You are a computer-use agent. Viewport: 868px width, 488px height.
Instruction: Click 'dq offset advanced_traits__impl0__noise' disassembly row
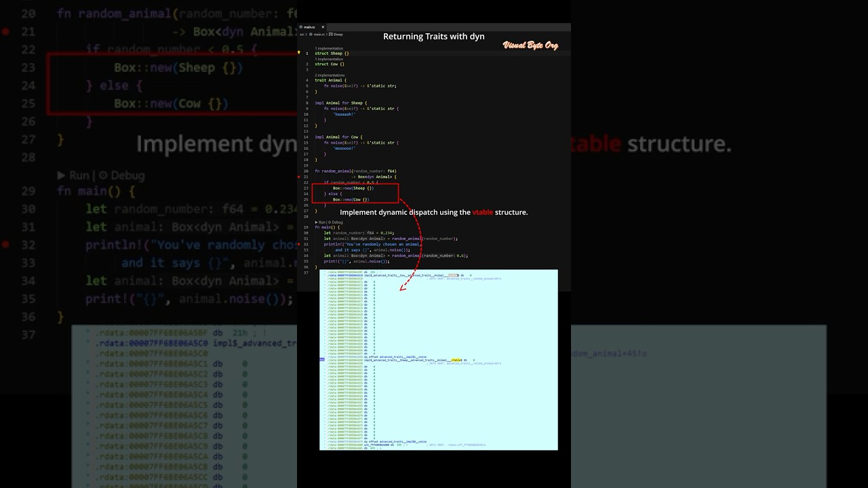click(x=395, y=441)
